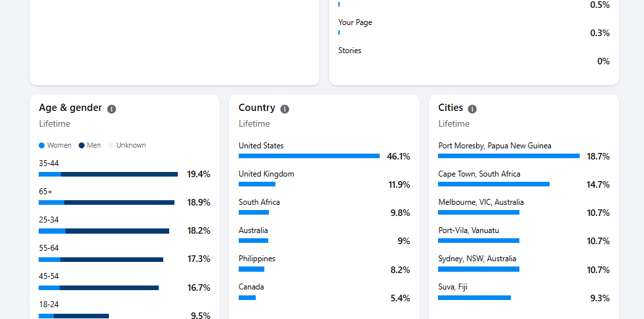Click the Philippines country label
644x319 pixels.
click(257, 259)
